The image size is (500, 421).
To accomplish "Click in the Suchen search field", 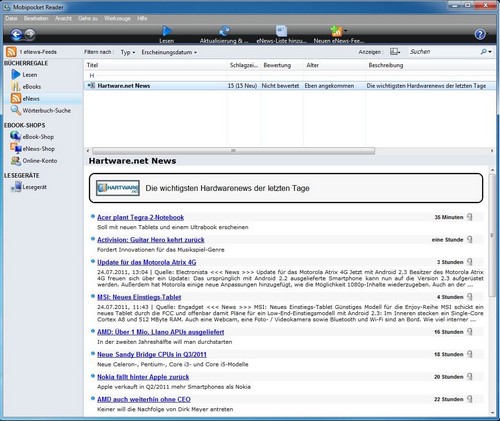I will pyautogui.click(x=443, y=52).
